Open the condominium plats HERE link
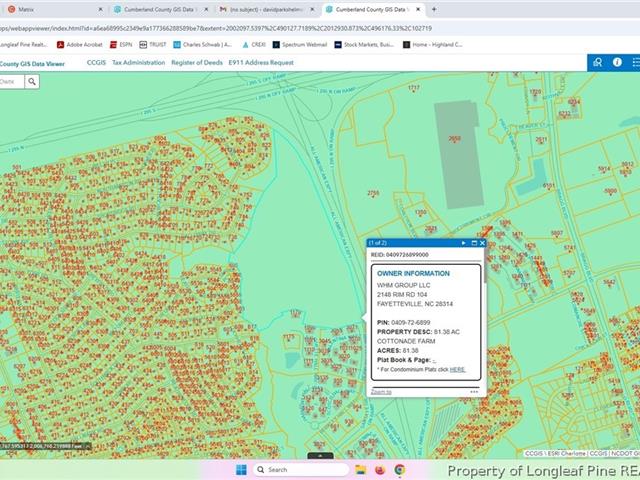Screen dimensions: 640x480 [x=457, y=369]
